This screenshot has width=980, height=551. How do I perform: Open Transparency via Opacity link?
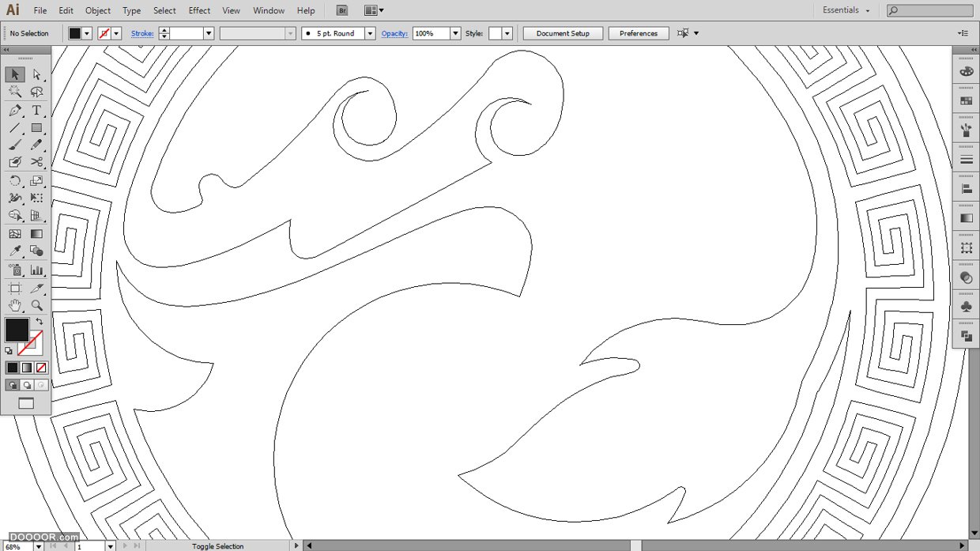click(x=394, y=33)
